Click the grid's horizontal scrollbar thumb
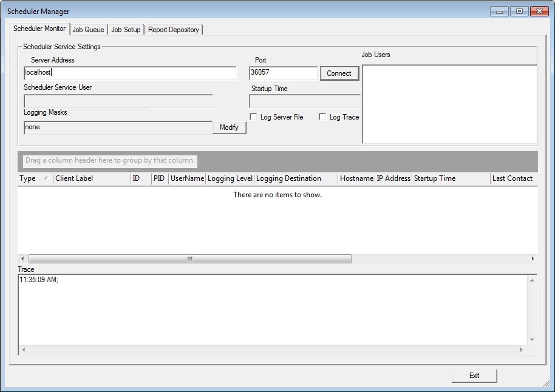The image size is (555, 392). [189, 259]
